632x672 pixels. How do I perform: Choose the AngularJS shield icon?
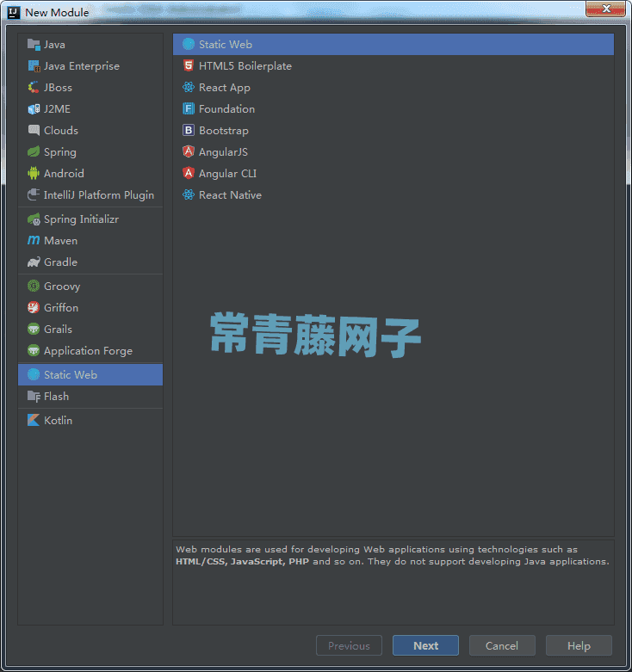coord(189,151)
